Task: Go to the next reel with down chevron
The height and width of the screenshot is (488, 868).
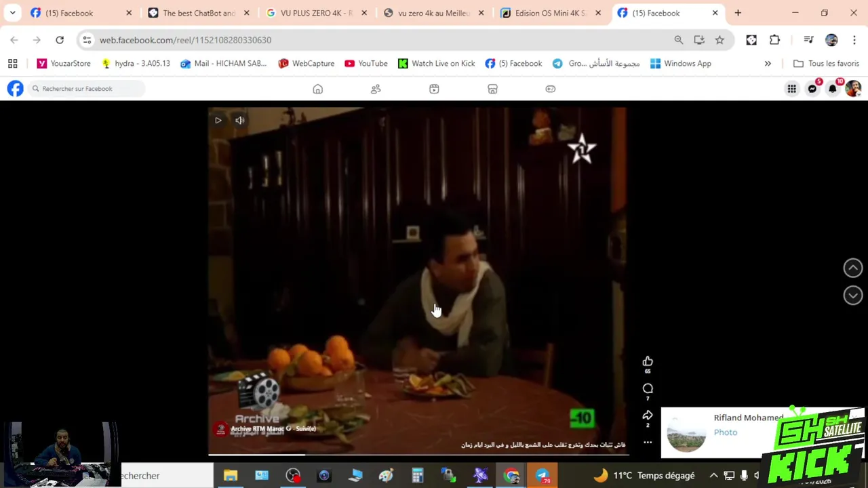Action: [x=853, y=295]
